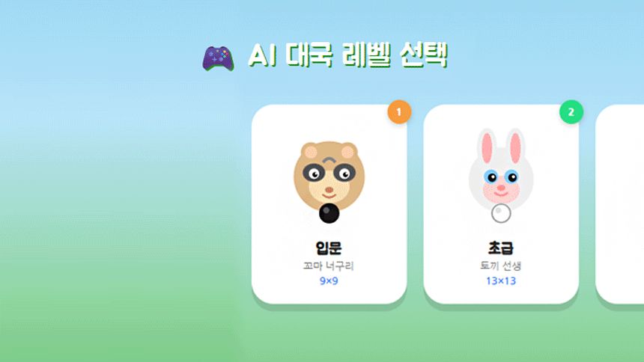Choose the 입문 level label
Screen dimensions: 644x362
pos(329,248)
